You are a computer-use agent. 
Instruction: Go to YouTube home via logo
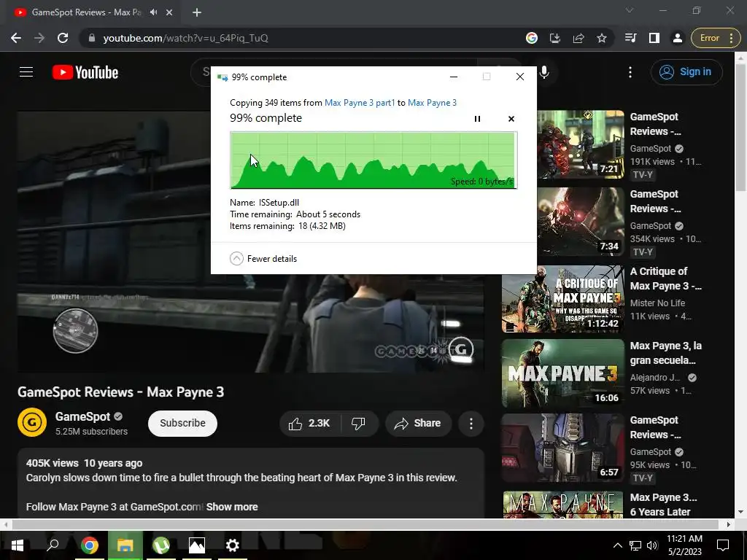point(85,72)
